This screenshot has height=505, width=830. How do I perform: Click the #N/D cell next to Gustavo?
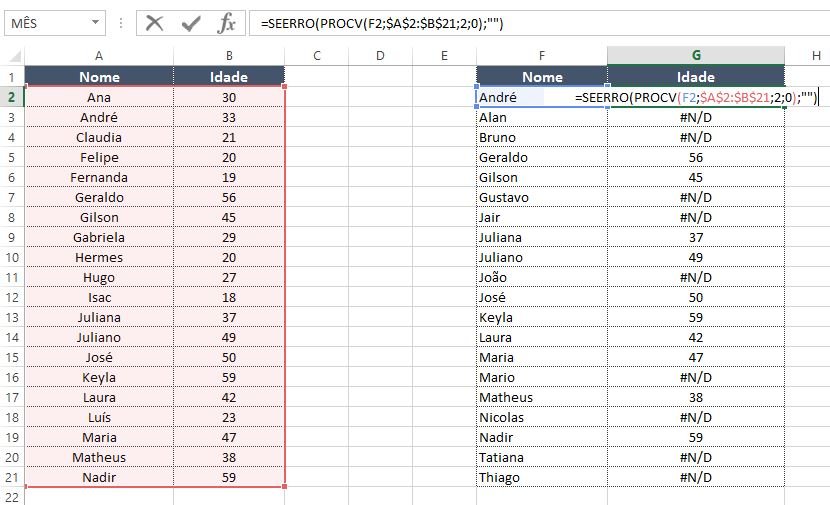tap(695, 197)
